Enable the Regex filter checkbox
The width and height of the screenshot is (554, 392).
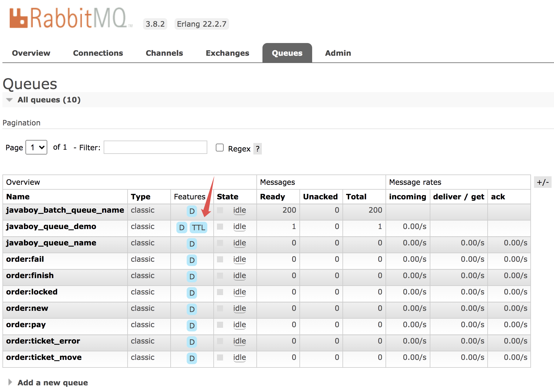[219, 147]
